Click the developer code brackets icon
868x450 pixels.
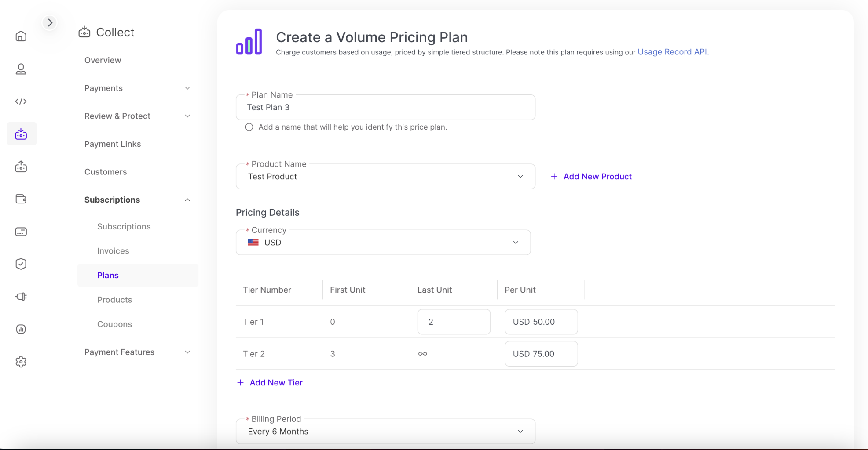(x=21, y=102)
